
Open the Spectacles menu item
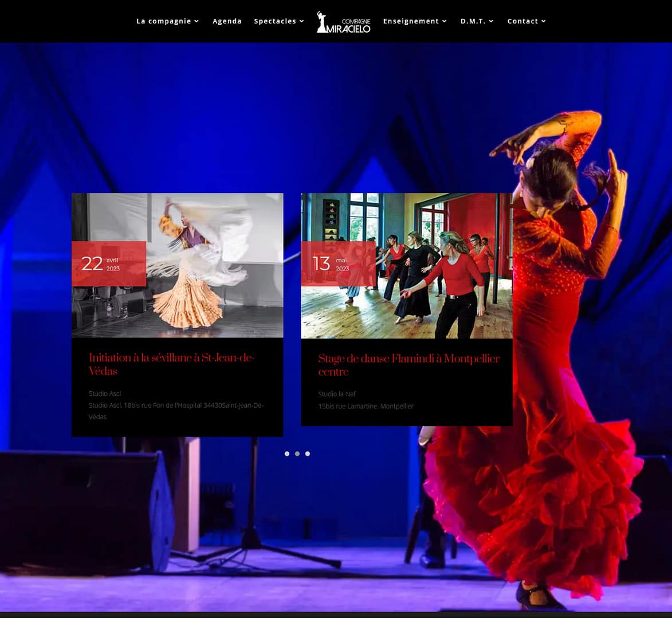[275, 21]
